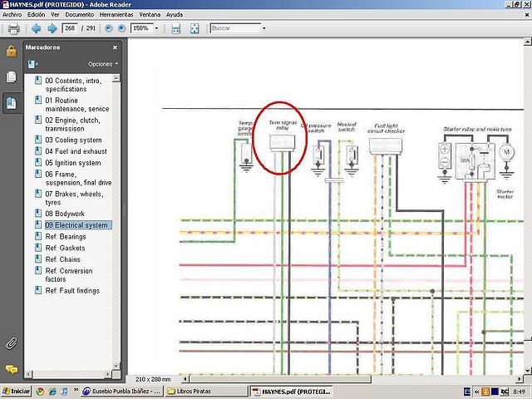The image size is (532, 399).
Task: Select bookmark 07 Brakes, wheels, tyres
Action: 74,198
